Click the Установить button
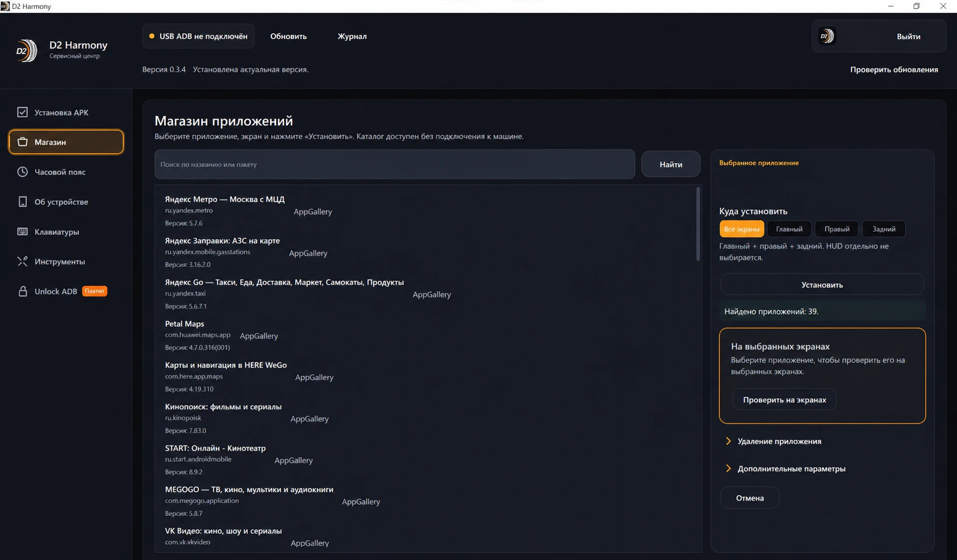The width and height of the screenshot is (957, 560). pyautogui.click(x=822, y=285)
